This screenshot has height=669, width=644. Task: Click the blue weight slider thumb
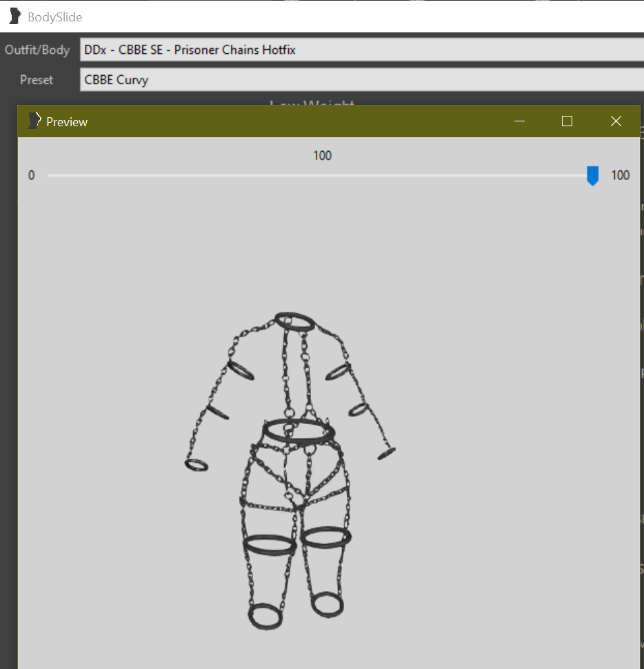click(x=592, y=176)
